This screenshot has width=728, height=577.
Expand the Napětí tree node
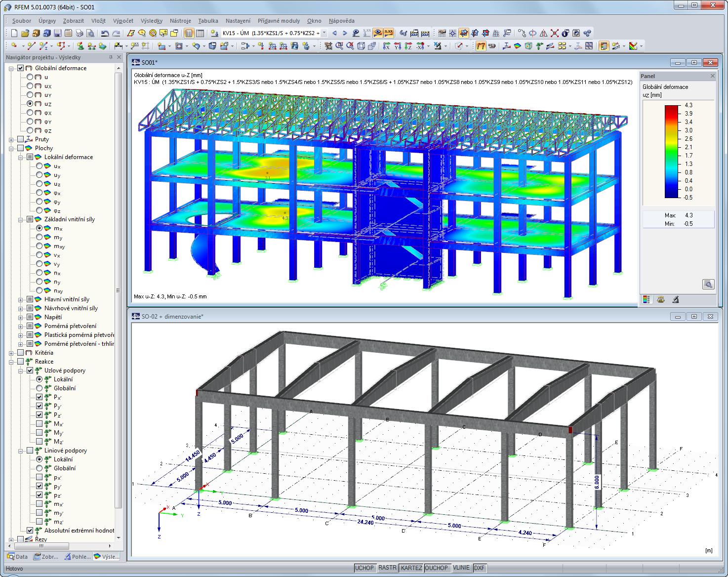click(x=21, y=318)
